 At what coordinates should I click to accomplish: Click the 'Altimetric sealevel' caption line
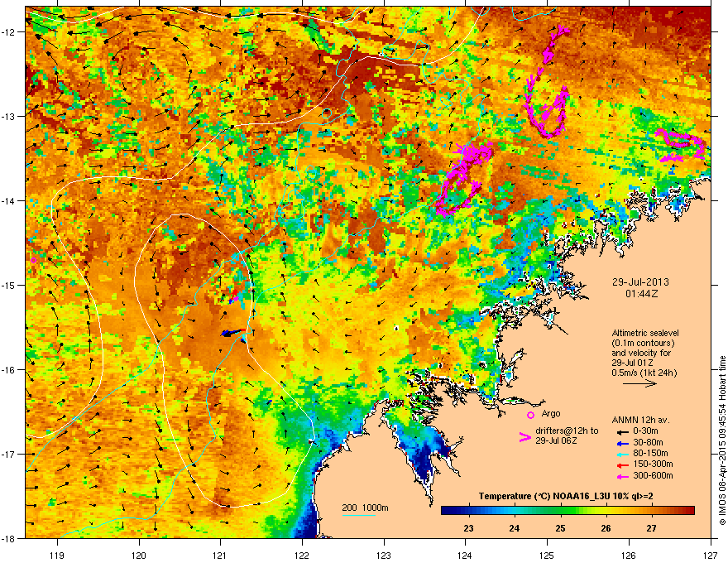(x=645, y=333)
